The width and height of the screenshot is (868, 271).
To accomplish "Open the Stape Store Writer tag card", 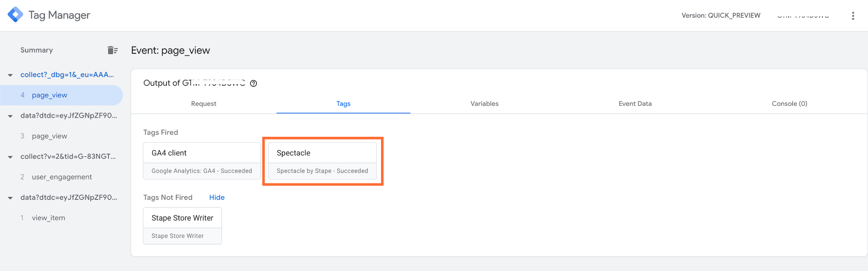I will (182, 226).
